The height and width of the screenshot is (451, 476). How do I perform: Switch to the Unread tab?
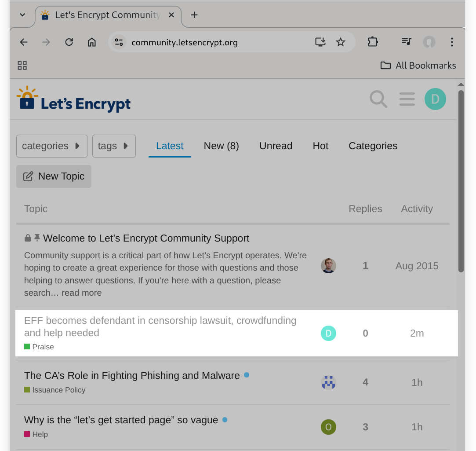pyautogui.click(x=276, y=146)
